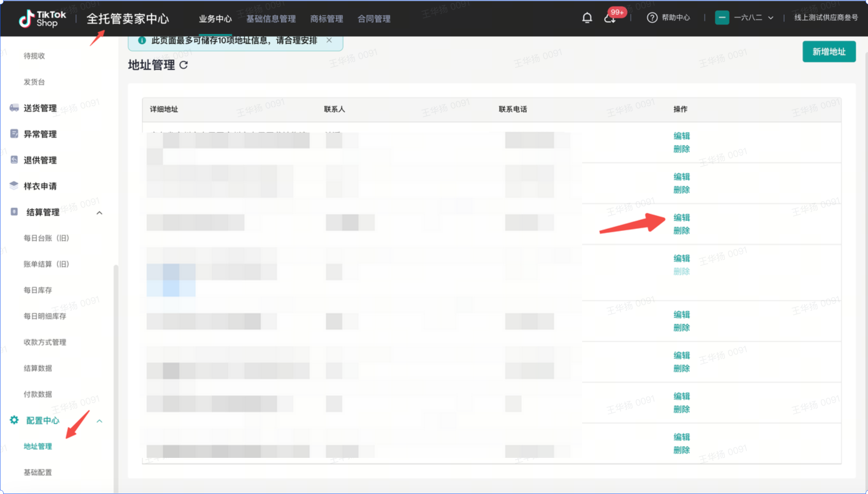Open 每日明细库存 in the sidebar
This screenshot has height=494, width=868.
point(45,316)
